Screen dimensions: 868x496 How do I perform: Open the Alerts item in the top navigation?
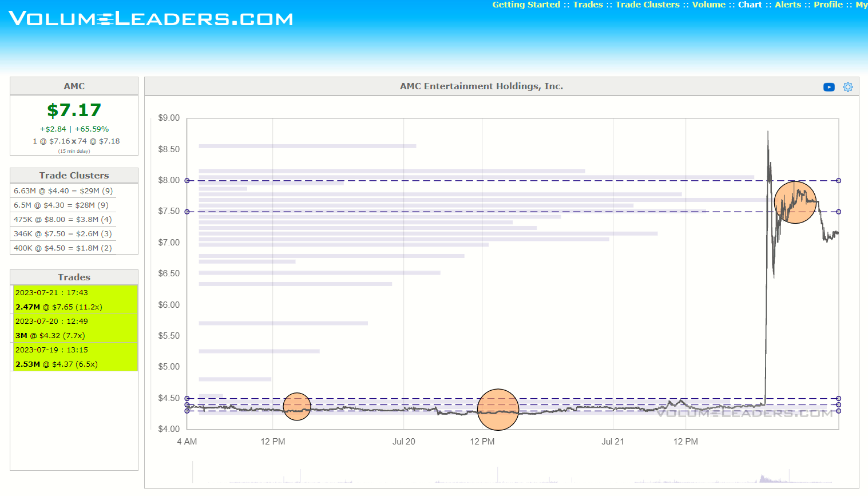(787, 5)
